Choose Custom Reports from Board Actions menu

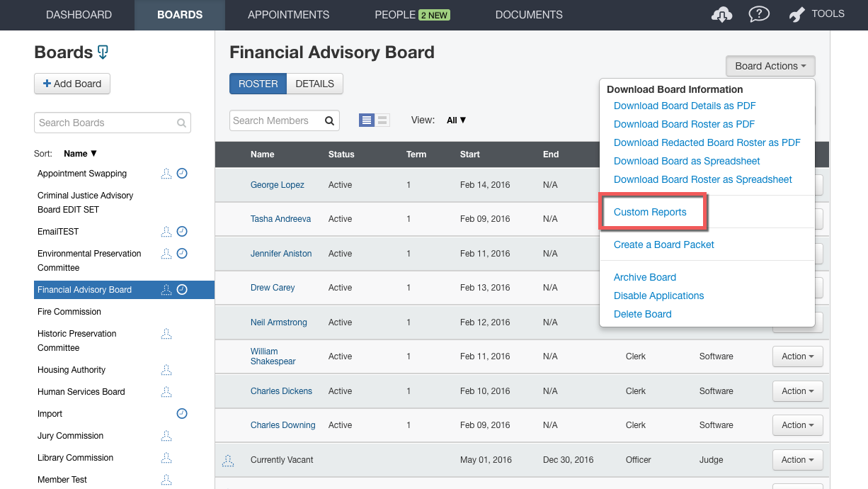click(x=650, y=212)
